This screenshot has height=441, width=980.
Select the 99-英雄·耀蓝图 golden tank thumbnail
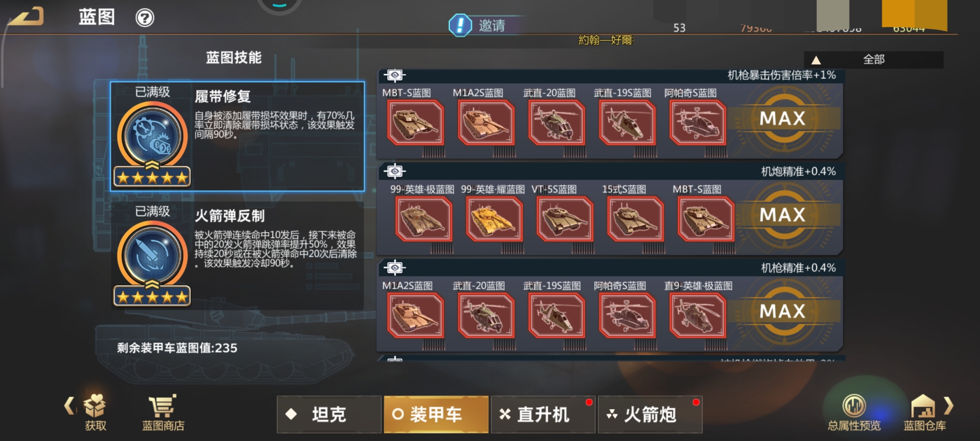tap(494, 219)
